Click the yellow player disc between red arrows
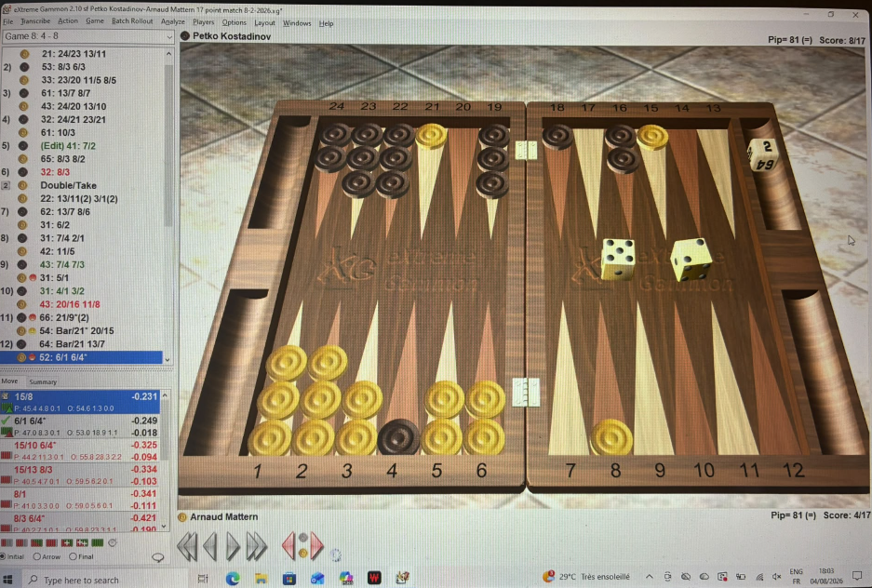Viewport: 872px width, 588px height. [303, 553]
